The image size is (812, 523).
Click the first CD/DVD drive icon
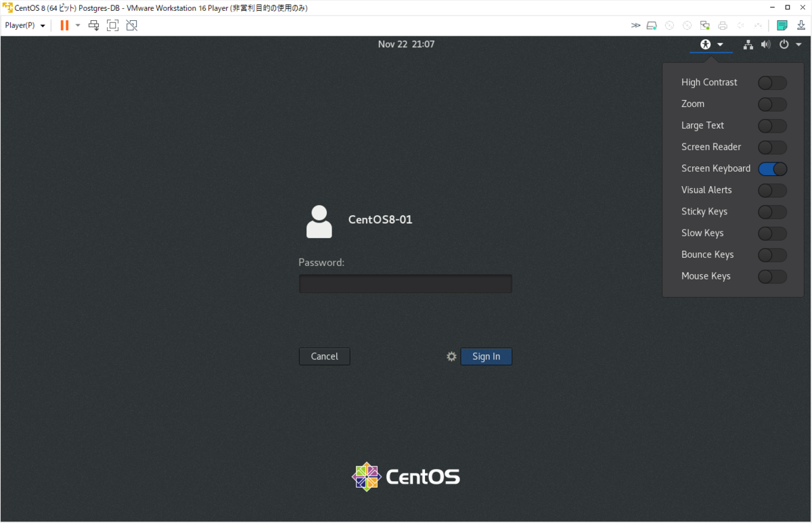tap(669, 26)
